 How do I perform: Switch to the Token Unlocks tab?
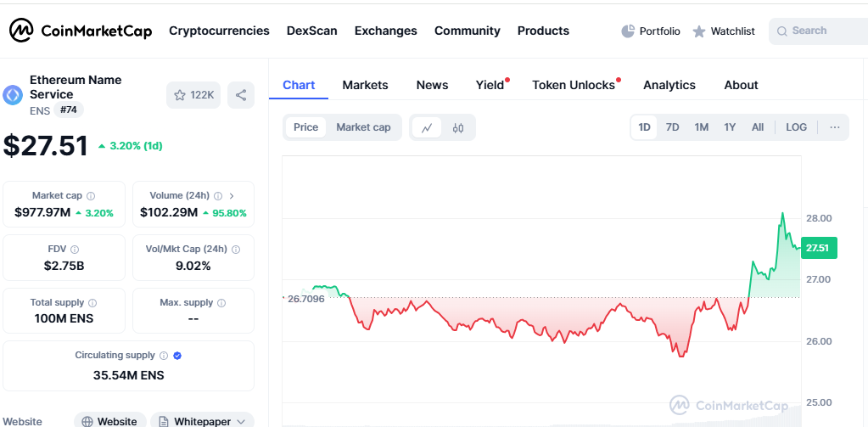(x=574, y=85)
